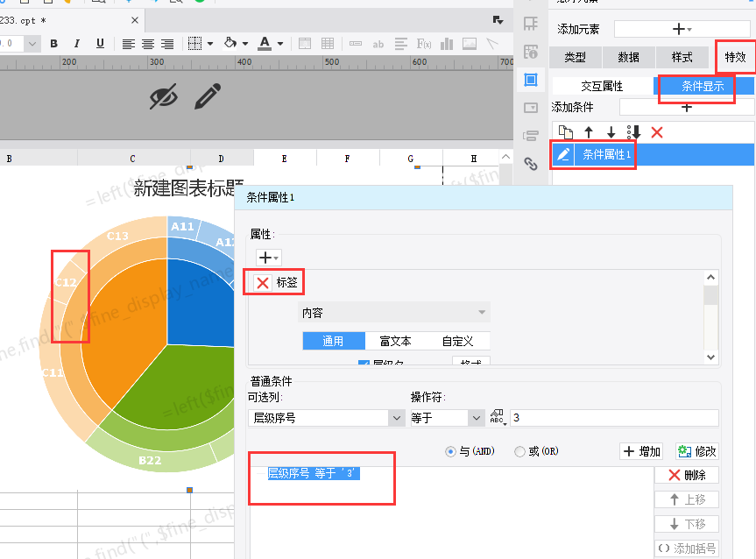Click the hidden-eye icon in the gray area
Viewport: 756px width, 559px height.
click(x=164, y=96)
